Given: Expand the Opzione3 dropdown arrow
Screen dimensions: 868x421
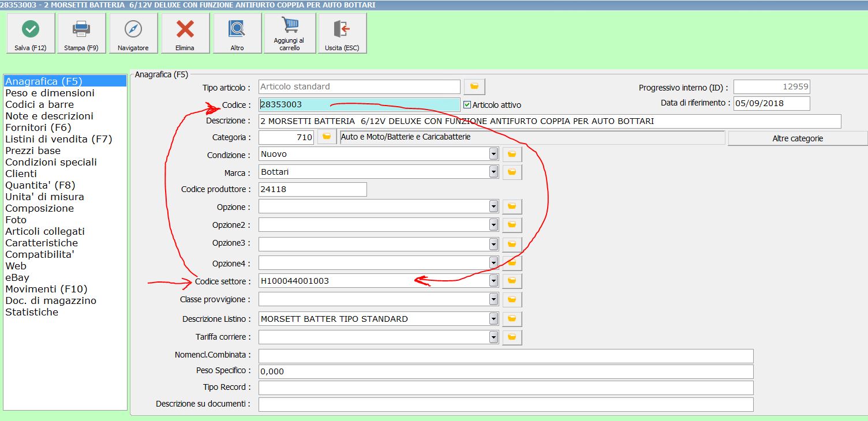Looking at the screenshot, I should pyautogui.click(x=493, y=243).
